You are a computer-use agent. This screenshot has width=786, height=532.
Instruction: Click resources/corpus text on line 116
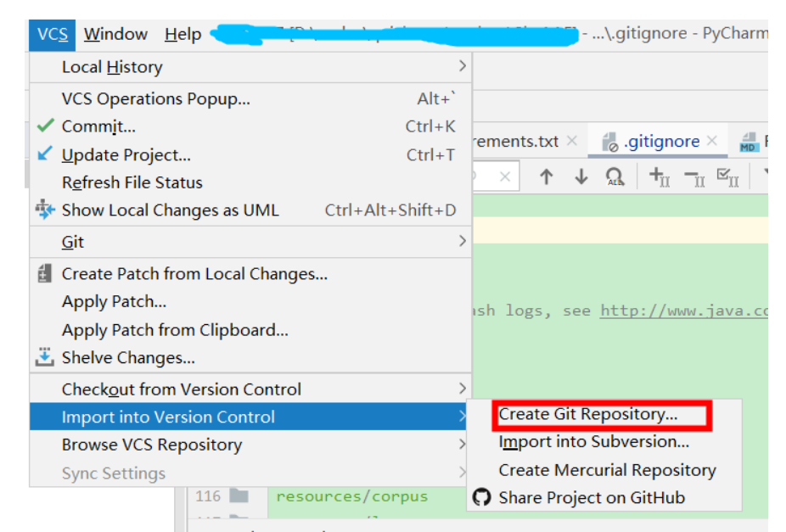[x=352, y=496]
